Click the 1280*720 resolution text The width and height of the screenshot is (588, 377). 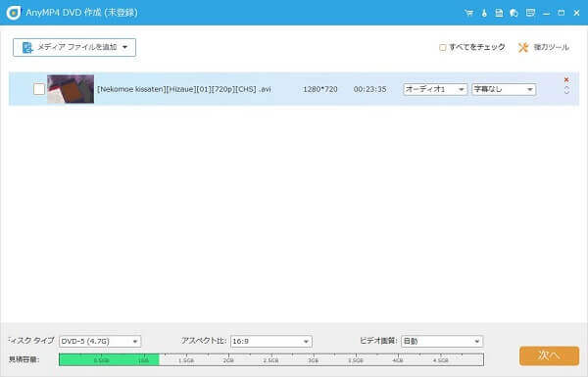click(319, 89)
